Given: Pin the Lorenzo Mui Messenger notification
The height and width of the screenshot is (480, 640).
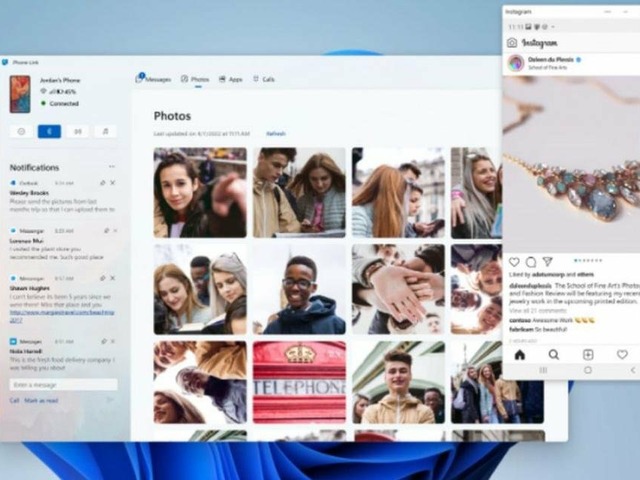Looking at the screenshot, I should click(102, 230).
